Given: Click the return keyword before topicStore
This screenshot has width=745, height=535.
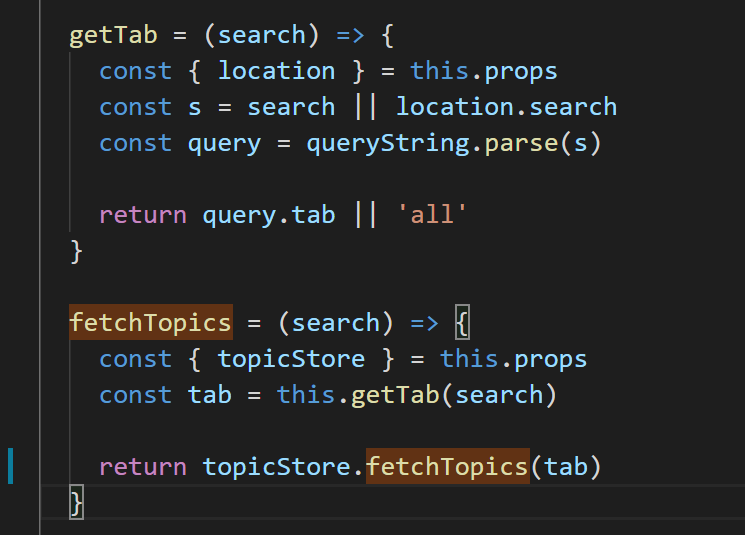Looking at the screenshot, I should [142, 467].
